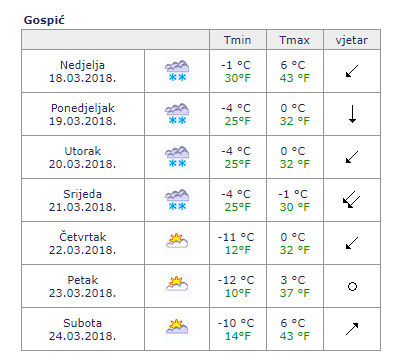Viewport: 397px width, 363px height.
Task: Select the Utorak 20.03.2018. date cell
Action: [x=83, y=157]
